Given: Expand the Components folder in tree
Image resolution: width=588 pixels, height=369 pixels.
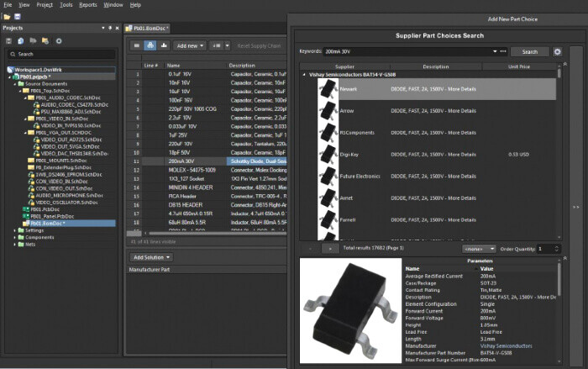Looking at the screenshot, I should click(15, 238).
